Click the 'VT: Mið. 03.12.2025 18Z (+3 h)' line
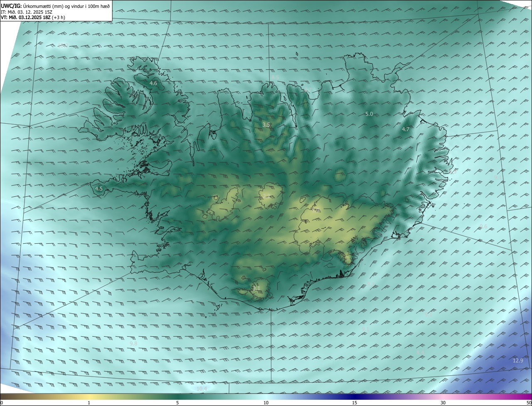532x406 pixels. (x=33, y=17)
